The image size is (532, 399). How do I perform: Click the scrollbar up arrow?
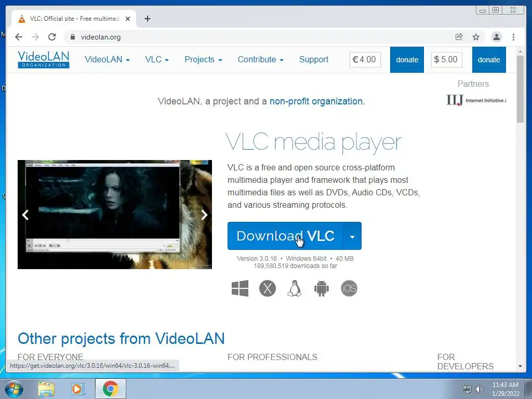point(520,51)
